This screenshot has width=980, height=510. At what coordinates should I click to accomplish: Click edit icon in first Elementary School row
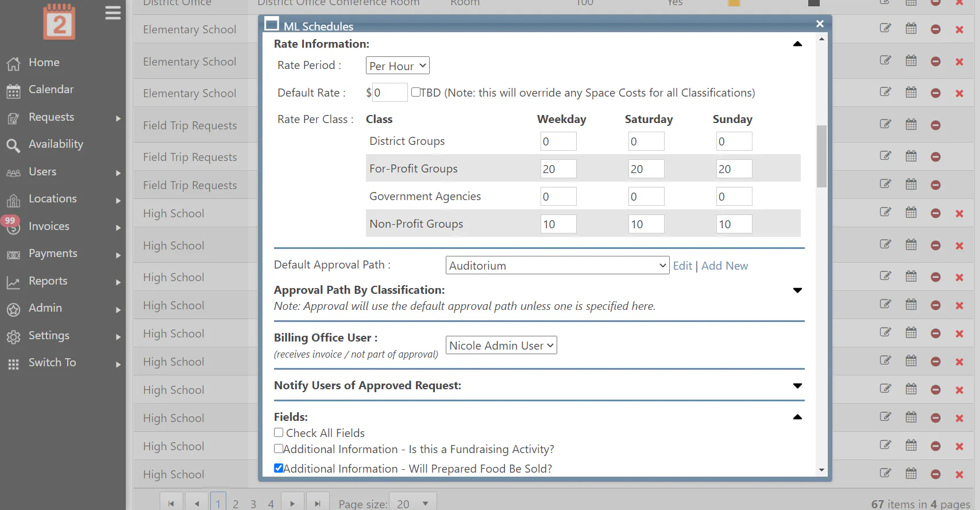point(885,28)
